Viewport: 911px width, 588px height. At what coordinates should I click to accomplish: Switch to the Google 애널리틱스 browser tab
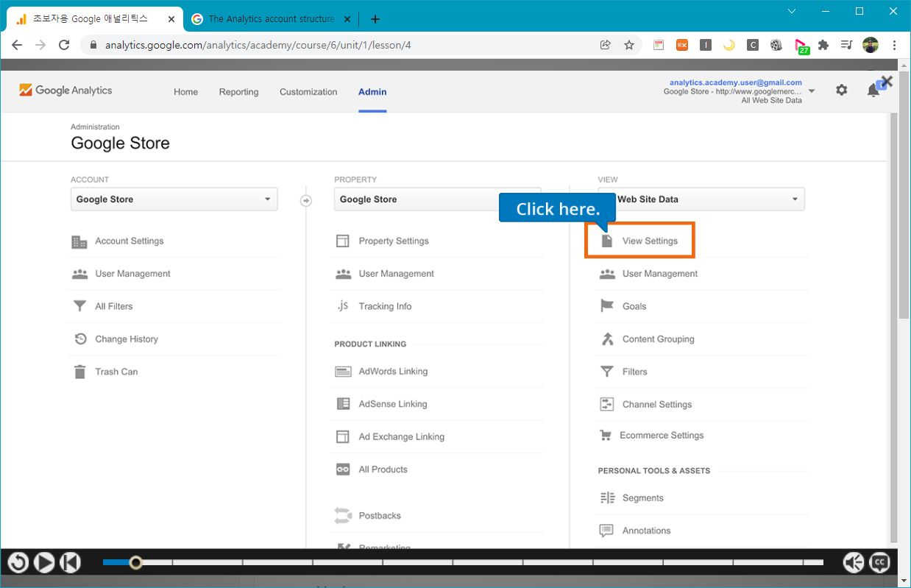pos(95,19)
